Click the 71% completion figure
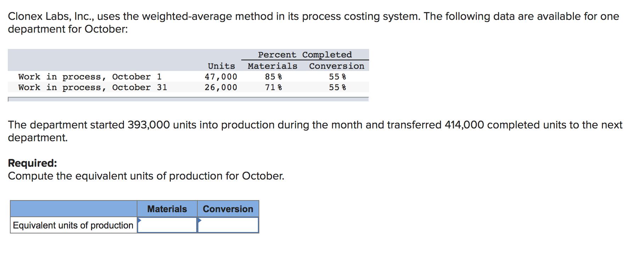 point(273,87)
